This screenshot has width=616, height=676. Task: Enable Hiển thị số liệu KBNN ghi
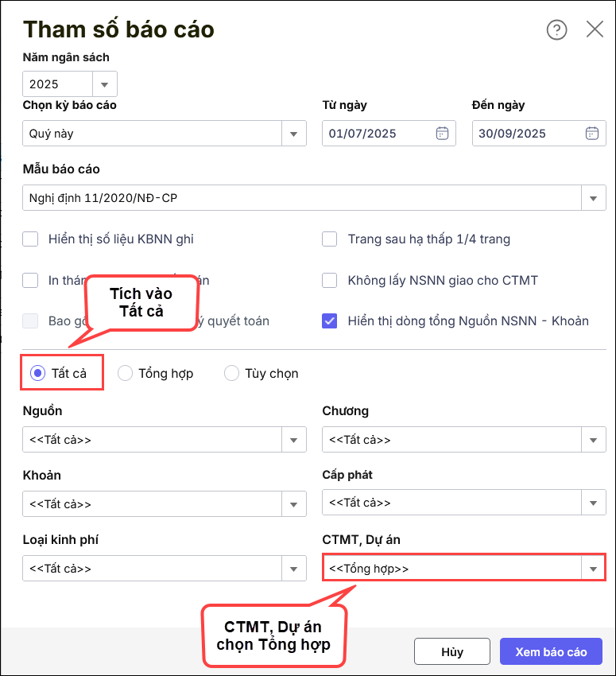31,239
